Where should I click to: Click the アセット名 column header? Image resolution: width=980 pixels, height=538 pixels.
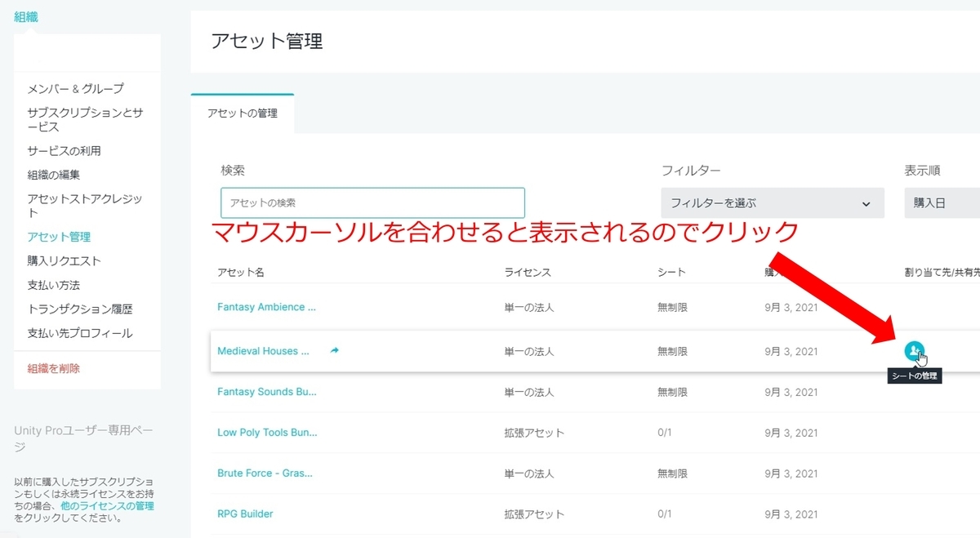tap(240, 272)
